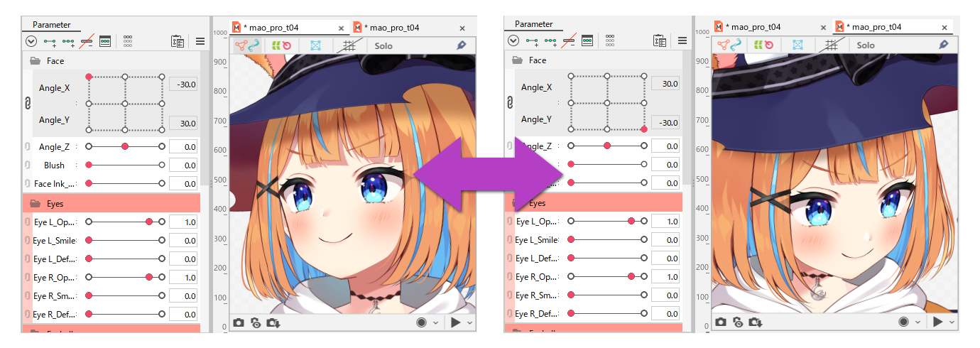Image resolution: width=980 pixels, height=348 pixels.
Task: Click pen draw icon in right view toolbar
Action: pyautogui.click(x=944, y=44)
